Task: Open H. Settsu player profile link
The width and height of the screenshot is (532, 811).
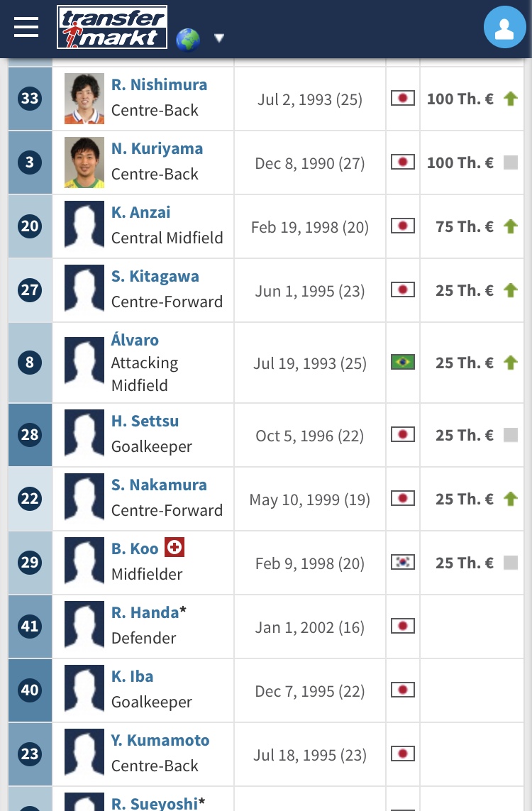Action: click(x=145, y=421)
